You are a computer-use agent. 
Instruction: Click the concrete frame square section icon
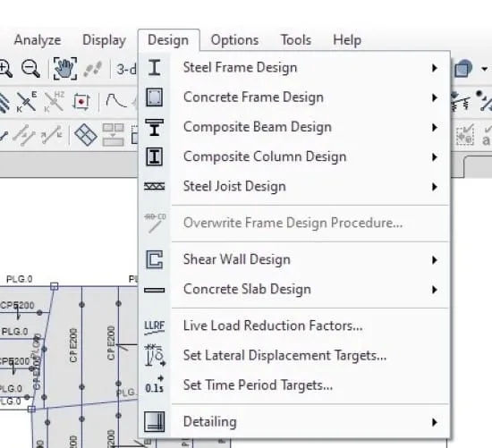(155, 97)
